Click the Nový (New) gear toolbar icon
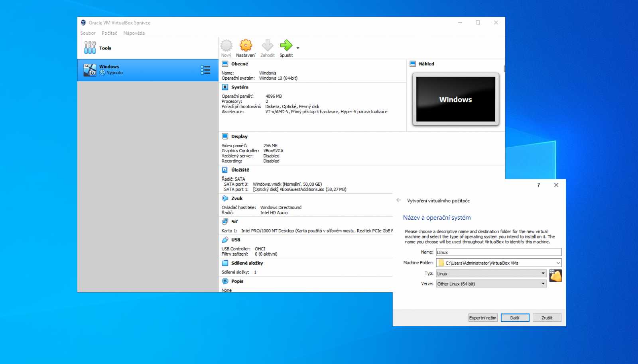Screen dimensions: 638x364 point(226,45)
